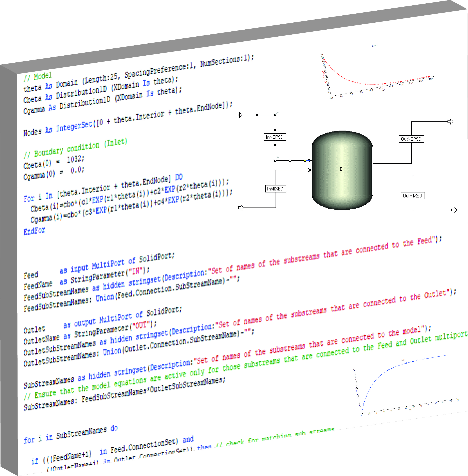468x476 pixels.
Task: Click the InMIXED arrowhead entering B1
Action: pos(310,170)
